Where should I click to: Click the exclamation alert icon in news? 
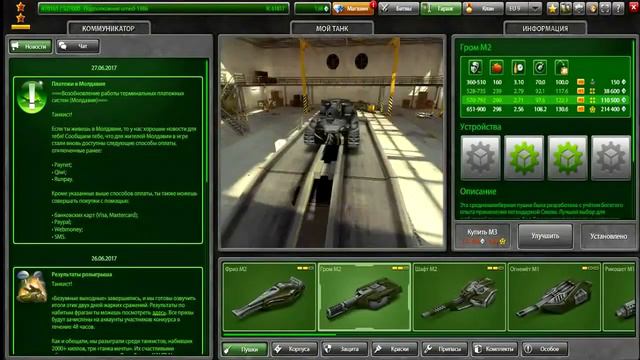(31, 97)
